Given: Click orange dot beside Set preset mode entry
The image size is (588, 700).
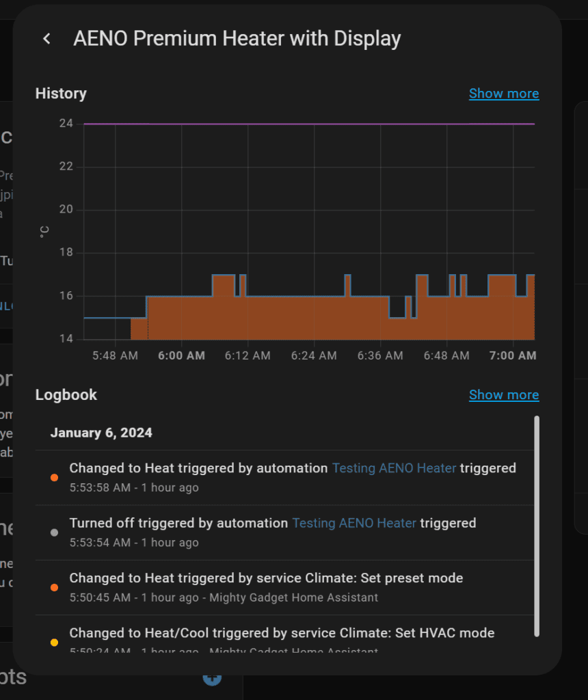Looking at the screenshot, I should (55, 587).
